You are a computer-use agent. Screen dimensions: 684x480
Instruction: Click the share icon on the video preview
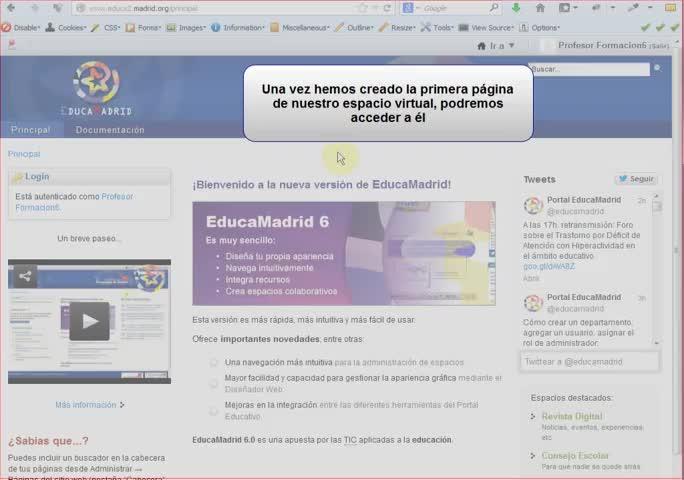25,276
